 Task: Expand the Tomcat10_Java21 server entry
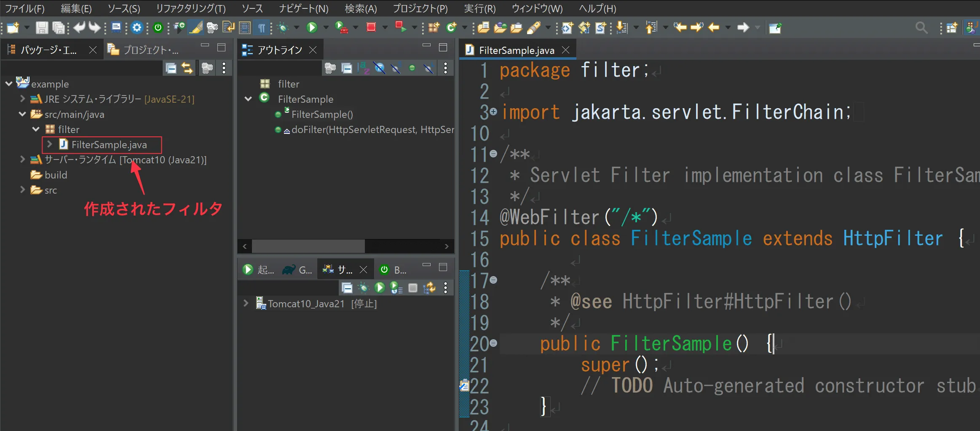tap(246, 303)
